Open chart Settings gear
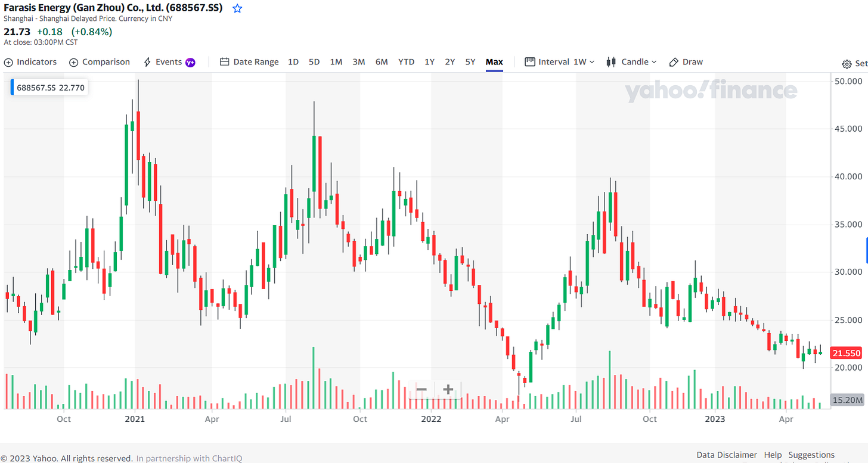The width and height of the screenshot is (868, 463). pos(847,64)
